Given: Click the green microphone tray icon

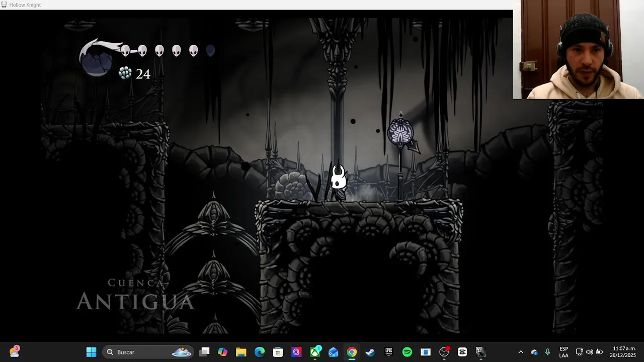Looking at the screenshot, I should 547,352.
